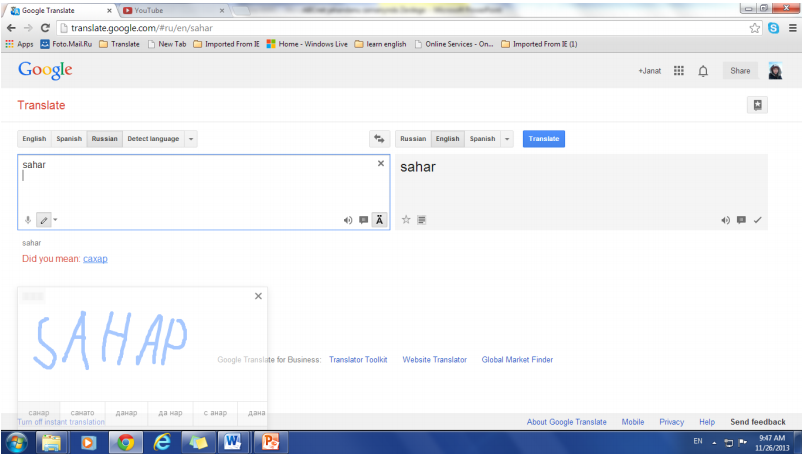Viewport: 811px width, 458px height.
Task: Click the translation-side speech bubble icon
Action: pyautogui.click(x=741, y=220)
